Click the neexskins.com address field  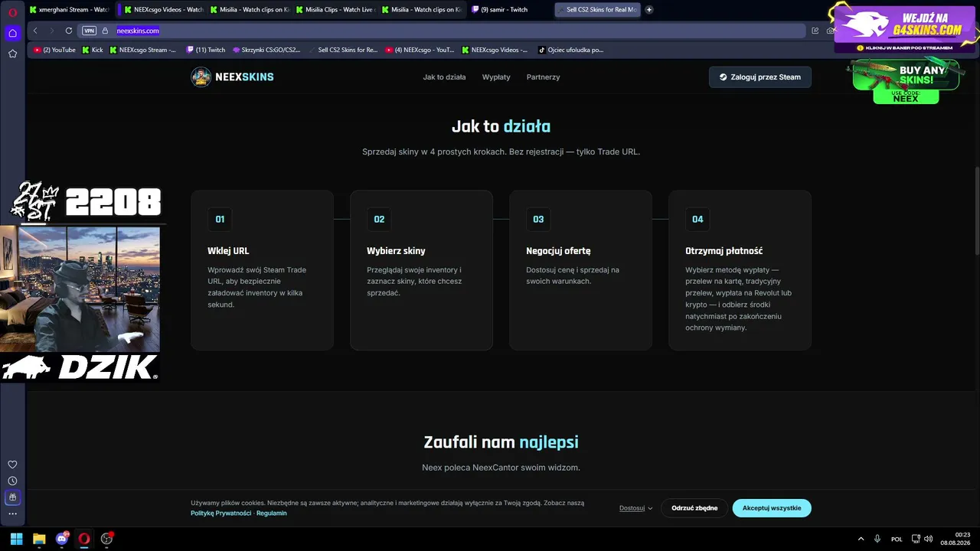[459, 31]
